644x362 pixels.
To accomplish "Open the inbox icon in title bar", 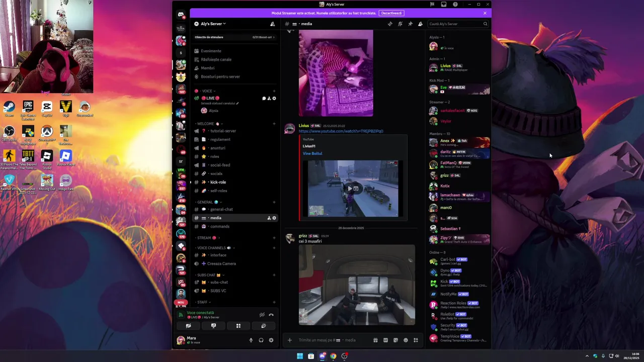I will 444,4.
